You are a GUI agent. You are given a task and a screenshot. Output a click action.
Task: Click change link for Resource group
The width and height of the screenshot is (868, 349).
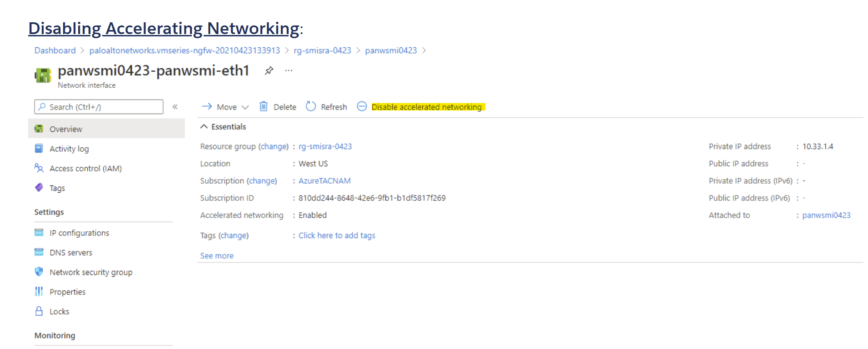(274, 146)
